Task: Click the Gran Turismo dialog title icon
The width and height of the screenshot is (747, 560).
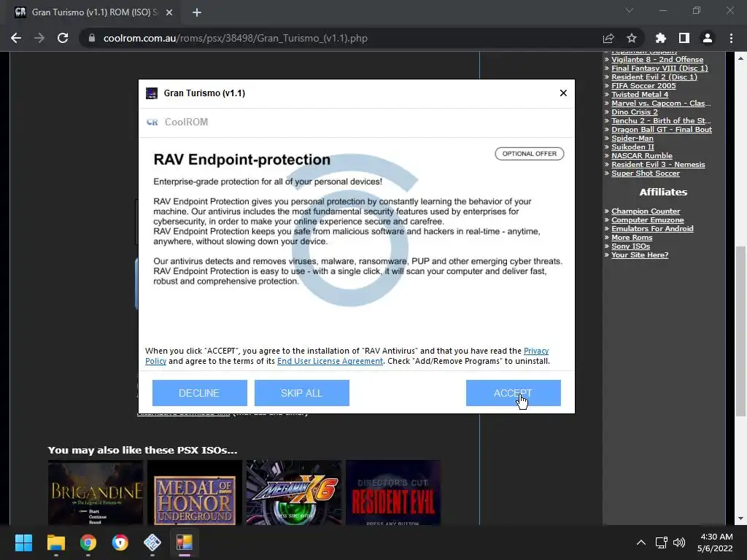Action: [x=152, y=93]
